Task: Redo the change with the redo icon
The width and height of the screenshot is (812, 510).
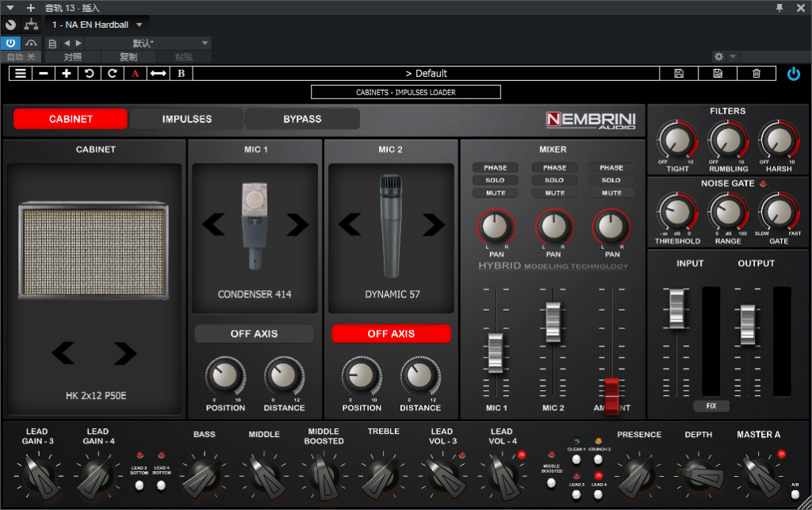Action: 112,74
